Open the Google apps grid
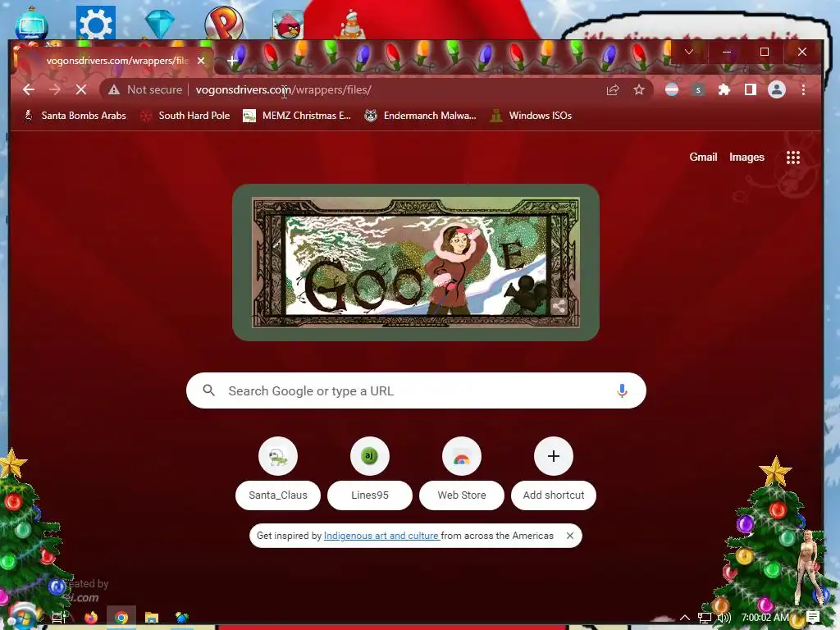This screenshot has height=630, width=840. pyautogui.click(x=793, y=157)
